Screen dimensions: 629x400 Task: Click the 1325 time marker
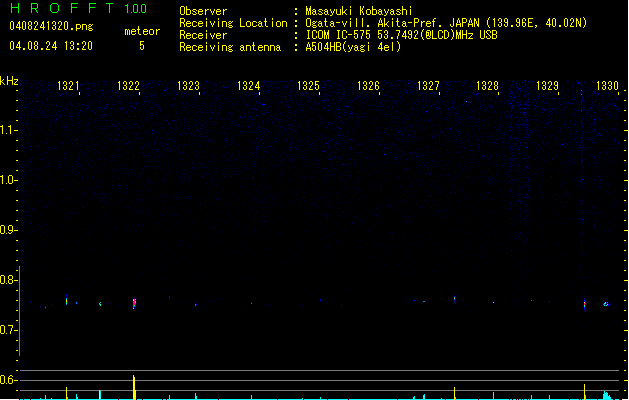[x=308, y=86]
